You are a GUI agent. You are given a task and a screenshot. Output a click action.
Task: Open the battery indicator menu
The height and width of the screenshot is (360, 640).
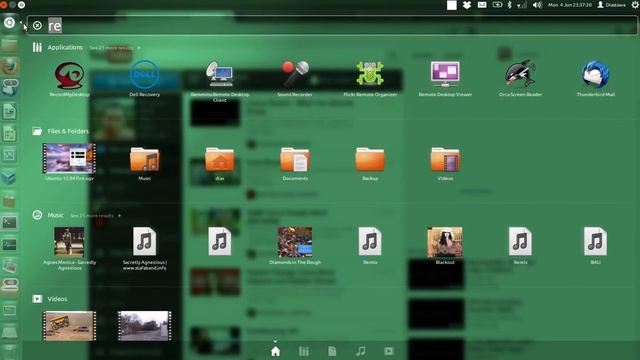(497, 5)
